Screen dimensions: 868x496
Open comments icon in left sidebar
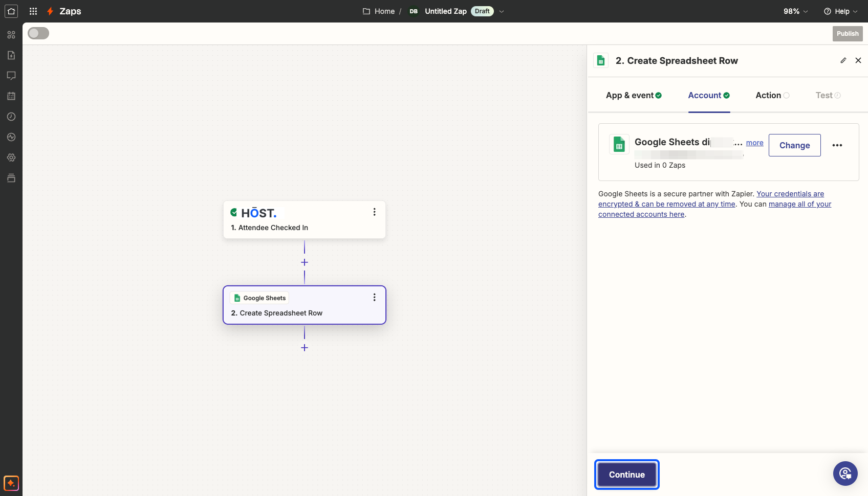11,76
